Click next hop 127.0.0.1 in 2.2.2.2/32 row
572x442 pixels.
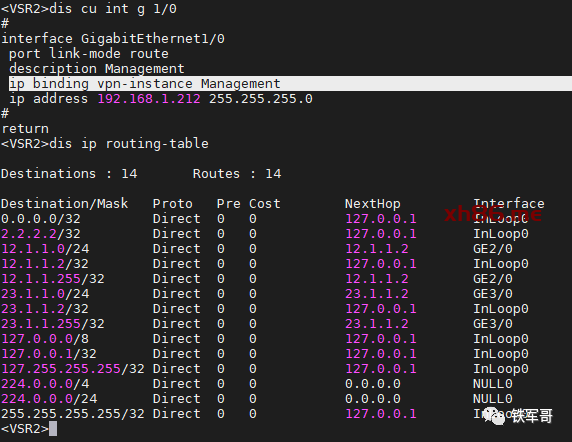(x=380, y=234)
